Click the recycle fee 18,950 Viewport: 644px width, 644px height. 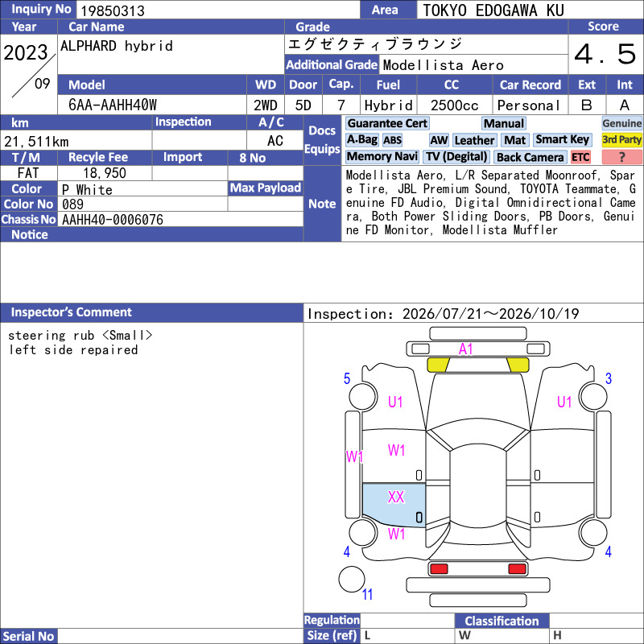(105, 173)
